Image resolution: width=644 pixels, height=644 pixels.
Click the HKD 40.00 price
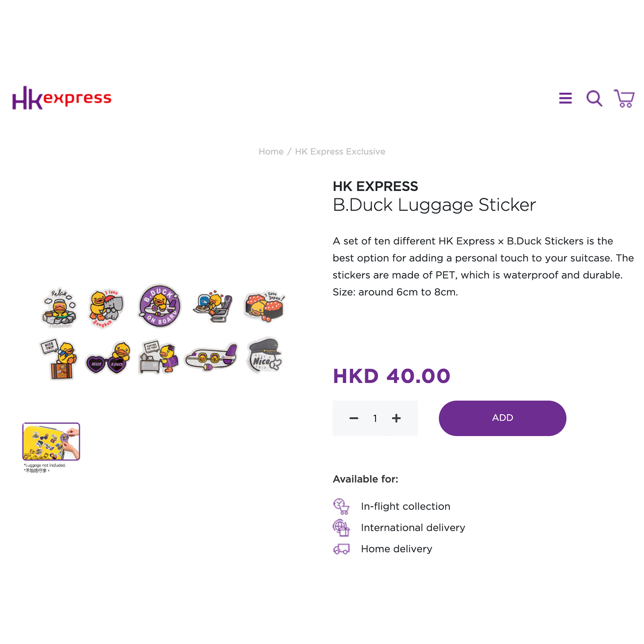(x=391, y=376)
